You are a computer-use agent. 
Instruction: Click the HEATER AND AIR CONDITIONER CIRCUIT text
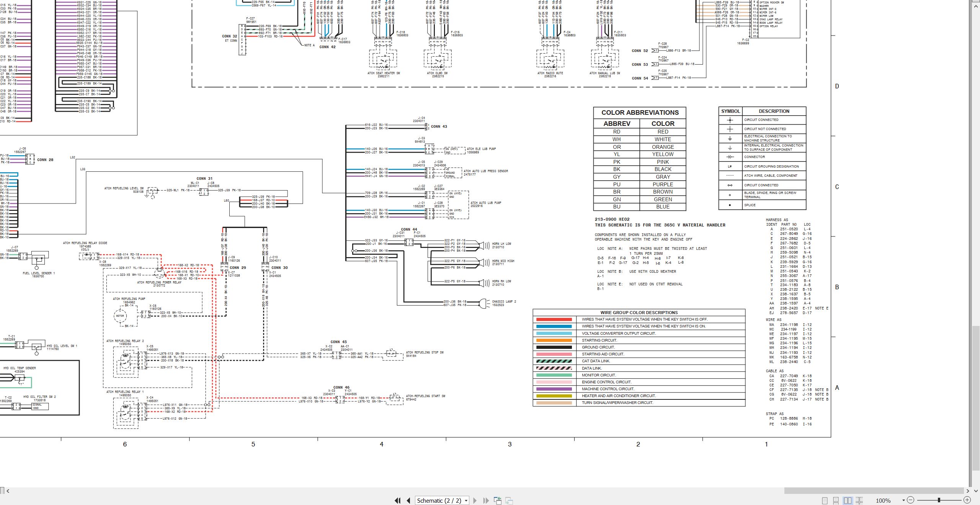click(619, 396)
